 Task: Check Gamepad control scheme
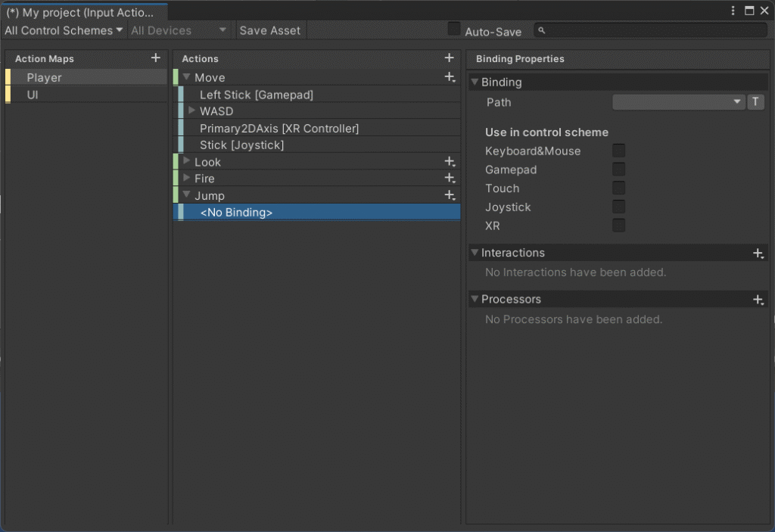pyautogui.click(x=619, y=170)
